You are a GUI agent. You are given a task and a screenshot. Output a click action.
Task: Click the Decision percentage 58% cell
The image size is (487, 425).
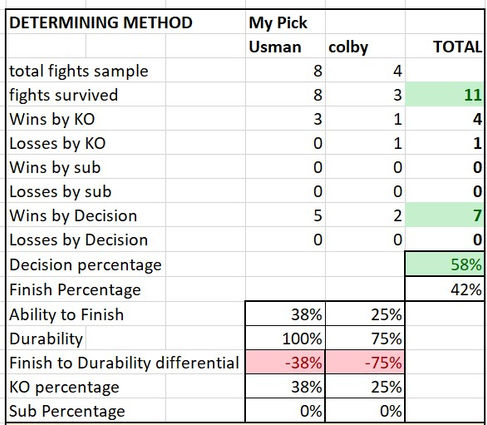point(445,264)
